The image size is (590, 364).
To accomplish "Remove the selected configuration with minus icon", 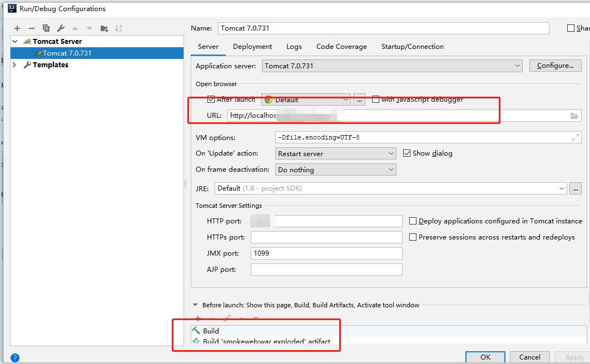I will point(32,28).
